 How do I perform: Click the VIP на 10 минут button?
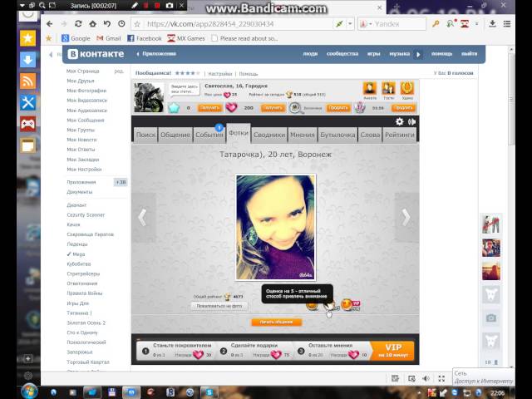[392, 350]
